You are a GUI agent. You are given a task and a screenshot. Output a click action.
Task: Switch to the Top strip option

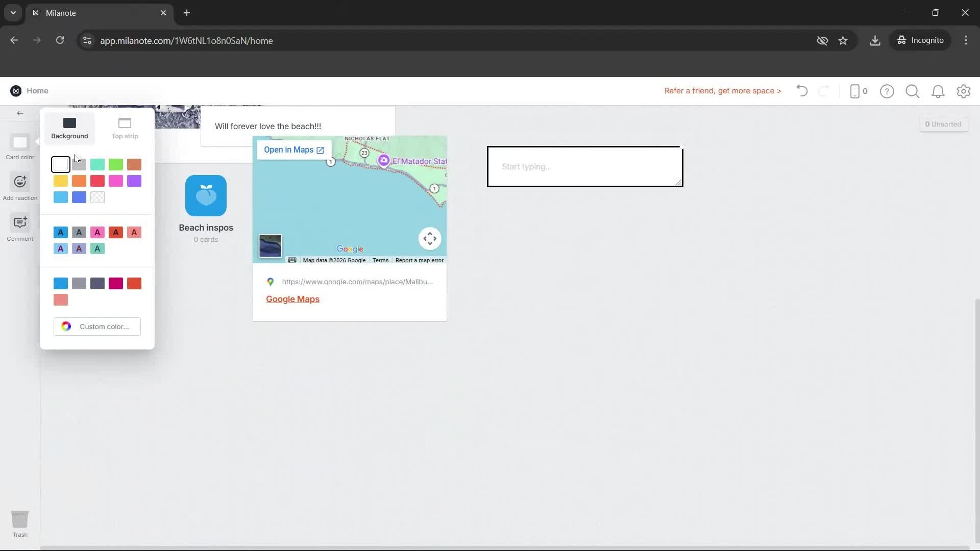[124, 127]
